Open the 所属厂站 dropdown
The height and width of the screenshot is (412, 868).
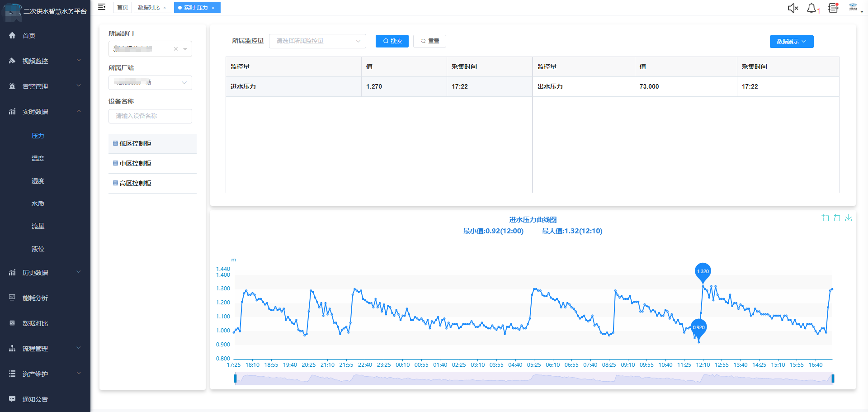tap(150, 83)
